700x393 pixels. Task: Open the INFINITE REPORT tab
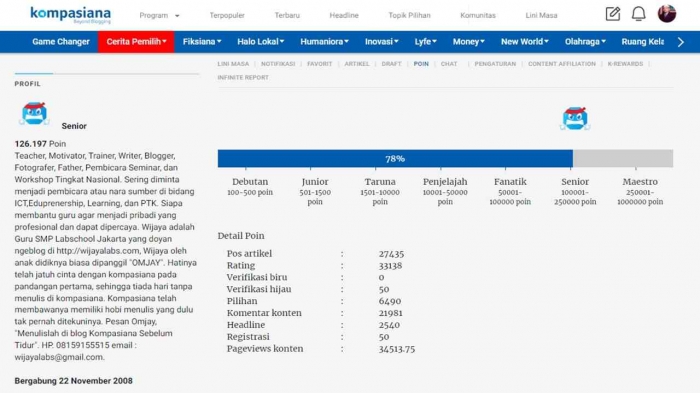pos(243,78)
